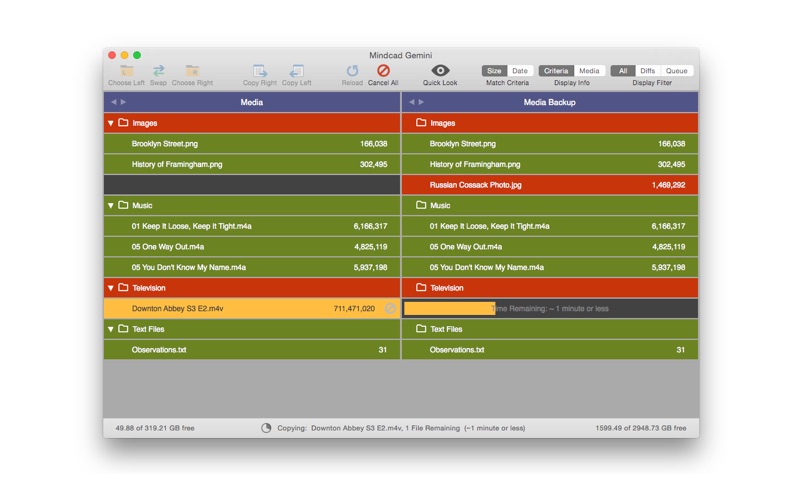
Task: Collapse the left Text Files folder
Action: pyautogui.click(x=111, y=329)
